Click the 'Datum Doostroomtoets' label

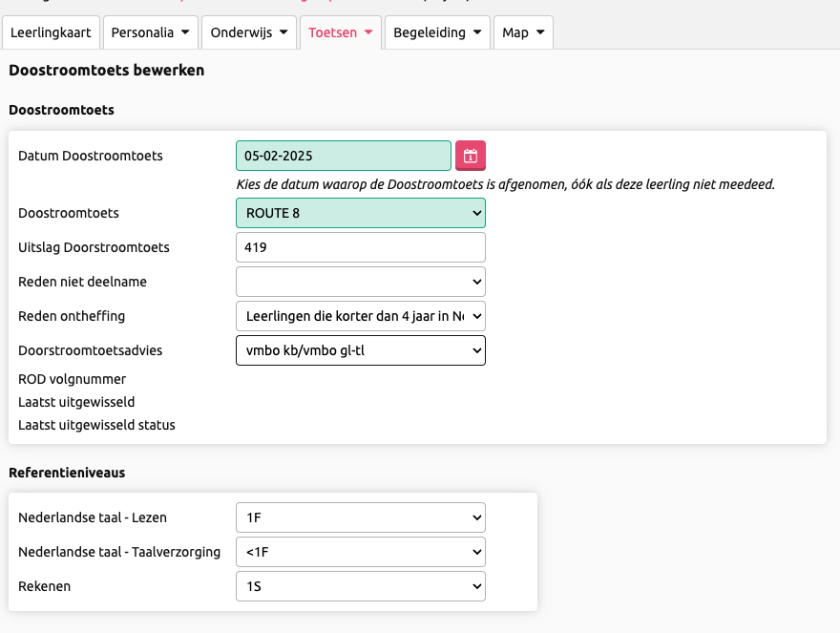pos(91,156)
